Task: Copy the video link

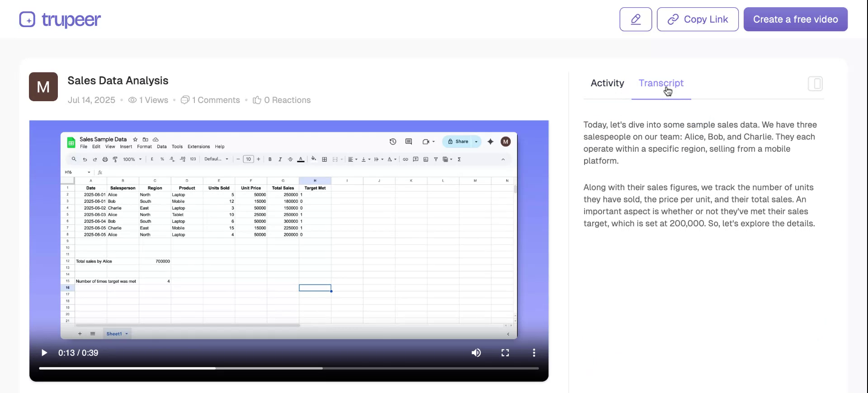Action: pos(698,19)
